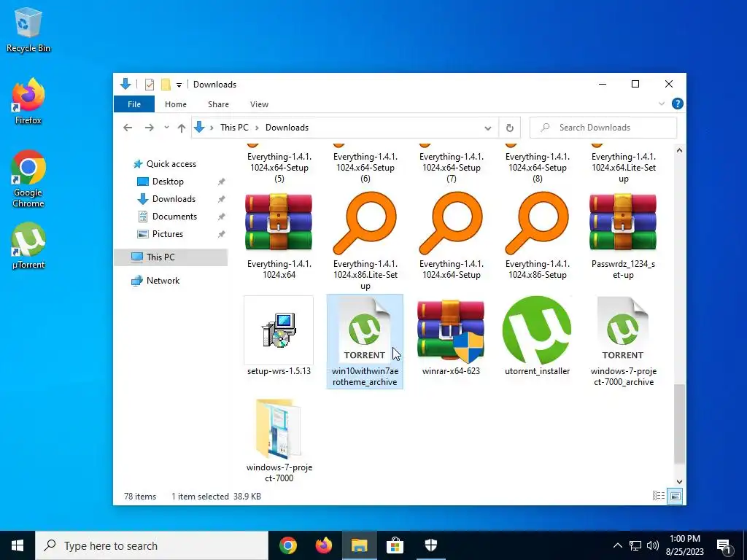
Task: Launch Firefox from the desktop shortcut
Action: click(x=28, y=101)
